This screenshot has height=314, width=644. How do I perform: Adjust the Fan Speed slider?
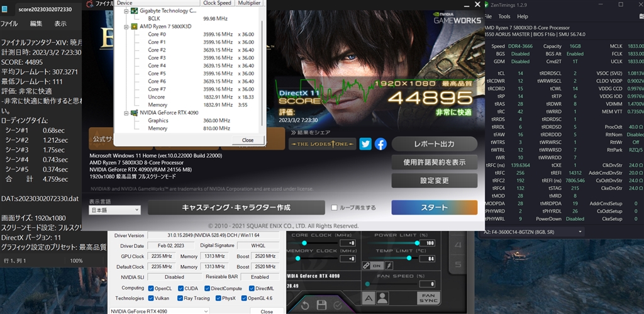coord(367,284)
